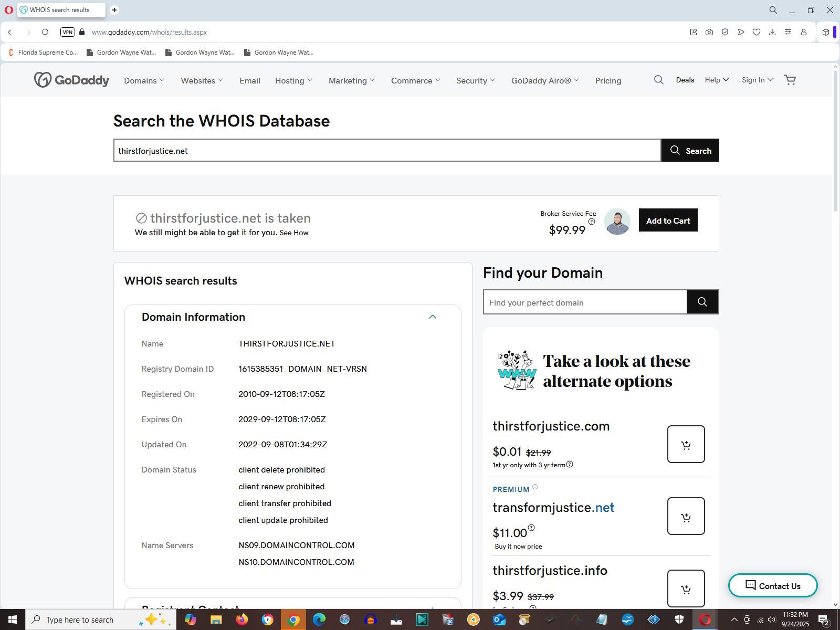Open File Explorer from the taskbar
The image size is (840, 630).
(216, 619)
